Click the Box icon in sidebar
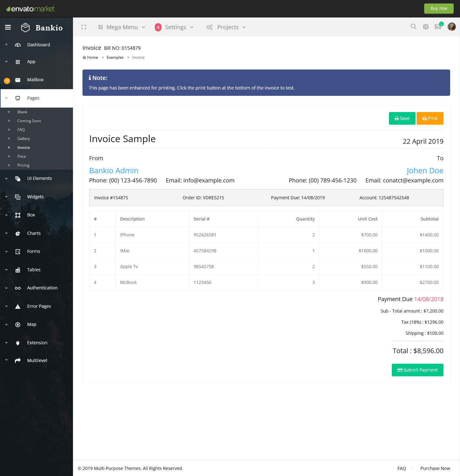Screen dimensions: 460x476 18,215
